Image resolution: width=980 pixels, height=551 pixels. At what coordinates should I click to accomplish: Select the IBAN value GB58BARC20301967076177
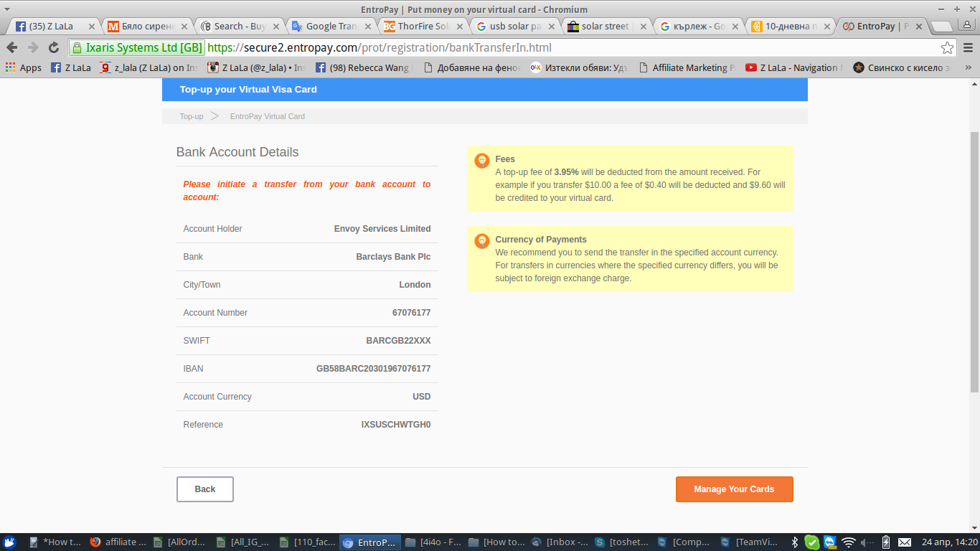[373, 369]
